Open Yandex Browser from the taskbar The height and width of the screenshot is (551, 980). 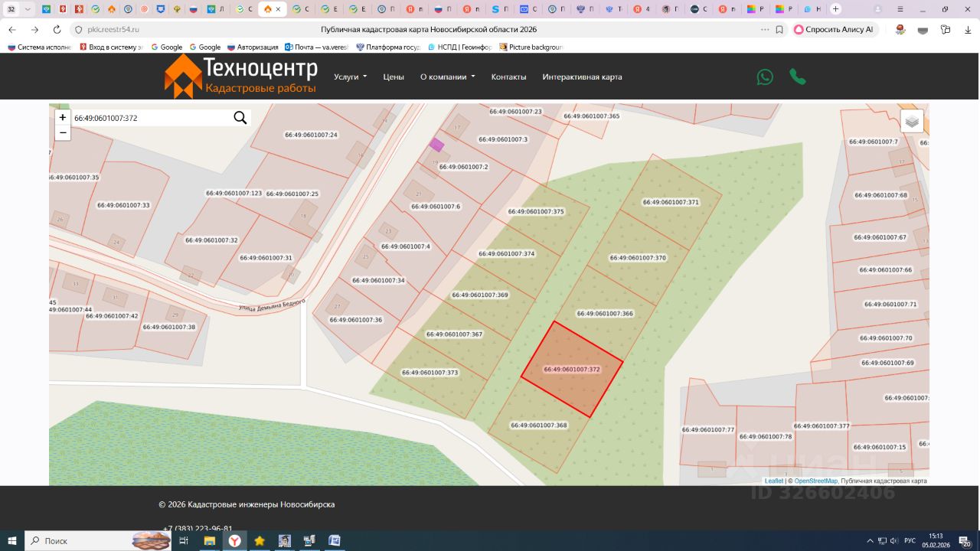[x=234, y=540]
